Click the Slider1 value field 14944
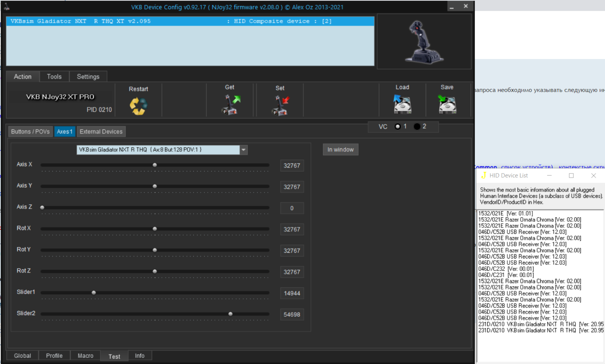 (292, 293)
